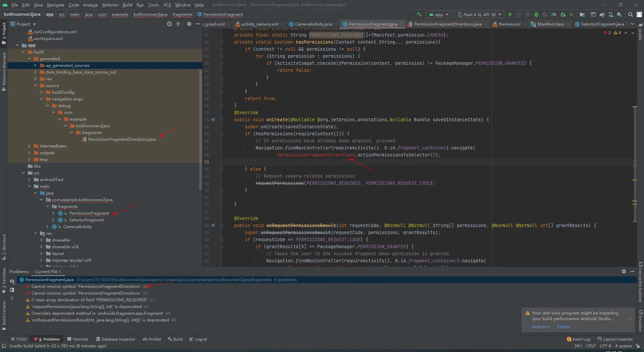Click the locate target icon in Project panel

click(169, 24)
